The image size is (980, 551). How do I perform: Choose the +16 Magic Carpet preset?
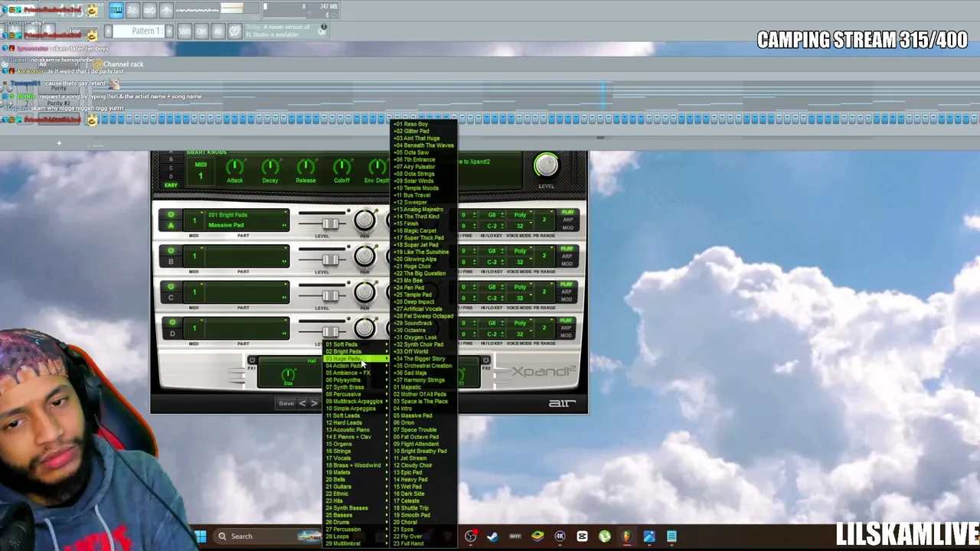423,230
